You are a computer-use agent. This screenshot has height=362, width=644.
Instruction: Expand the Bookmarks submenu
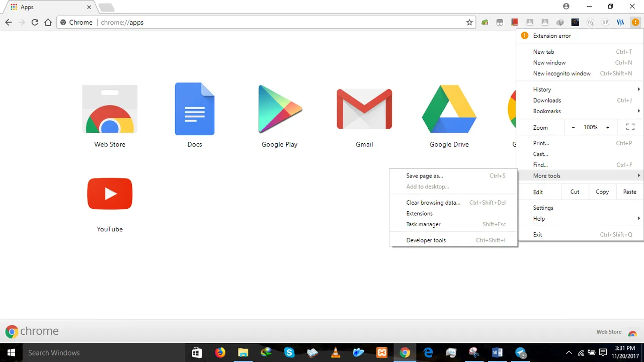[x=580, y=111]
